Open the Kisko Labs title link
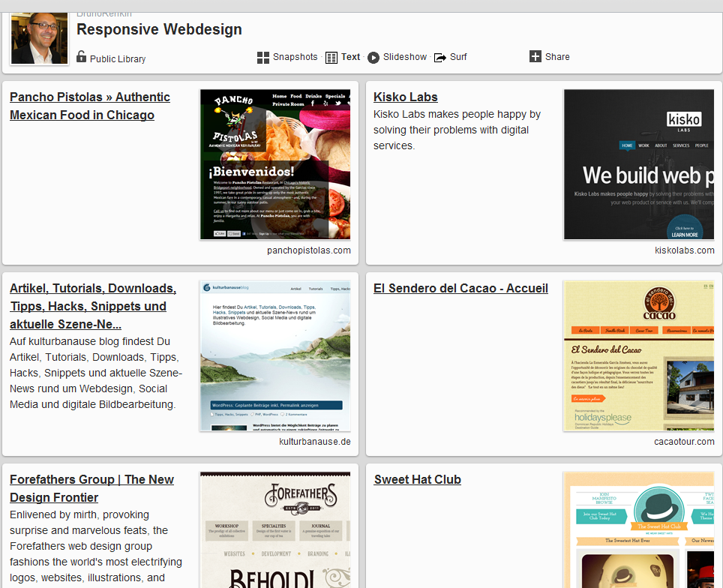 pyautogui.click(x=405, y=97)
